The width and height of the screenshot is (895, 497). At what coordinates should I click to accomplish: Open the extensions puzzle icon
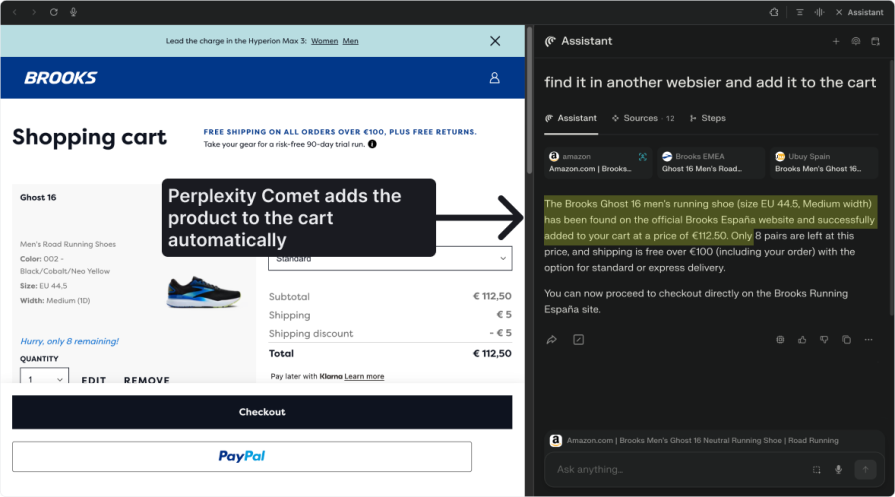pyautogui.click(x=774, y=12)
